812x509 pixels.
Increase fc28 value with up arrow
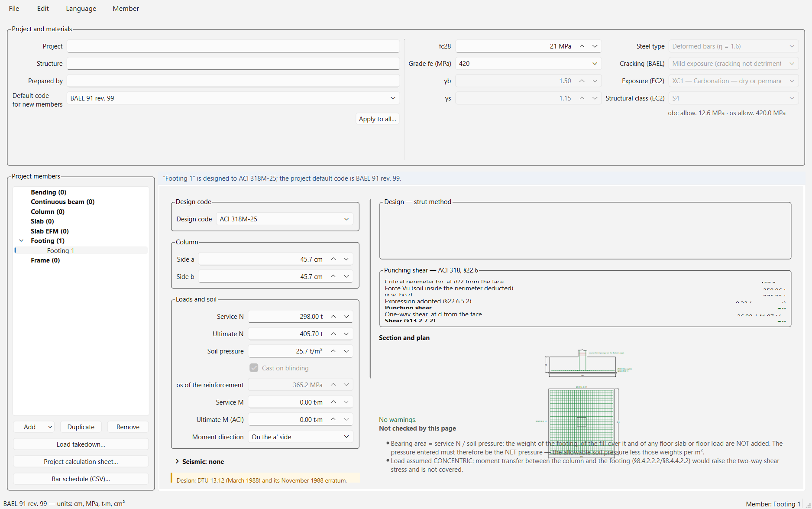coord(582,46)
